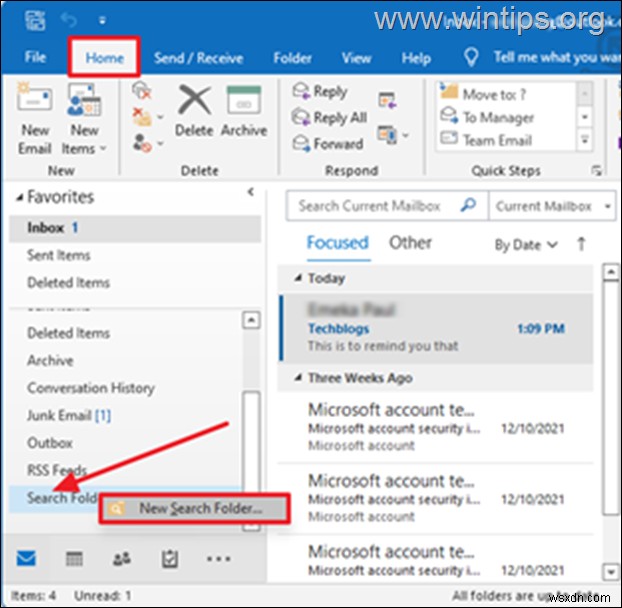Open the File tab

(35, 57)
